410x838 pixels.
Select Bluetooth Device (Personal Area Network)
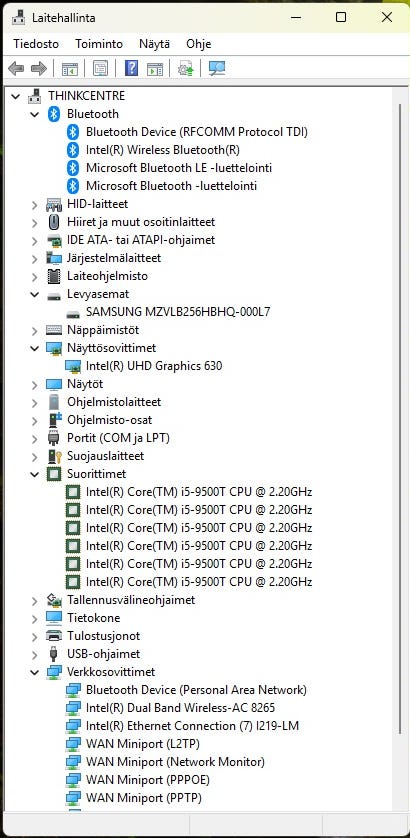(x=196, y=689)
